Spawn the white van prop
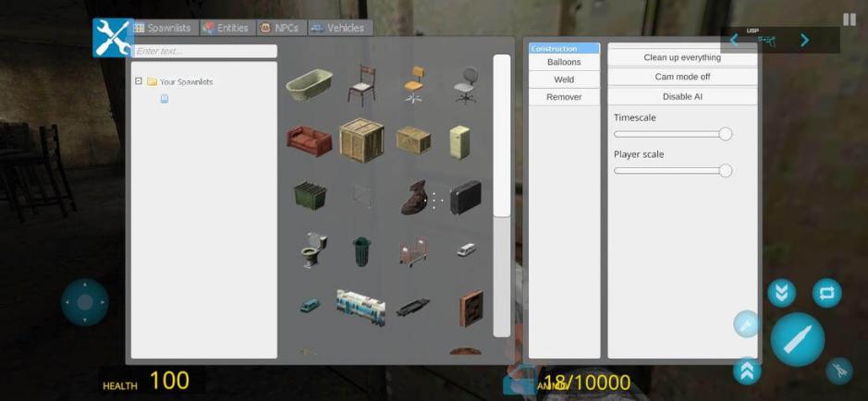This screenshot has height=401, width=868. (466, 249)
